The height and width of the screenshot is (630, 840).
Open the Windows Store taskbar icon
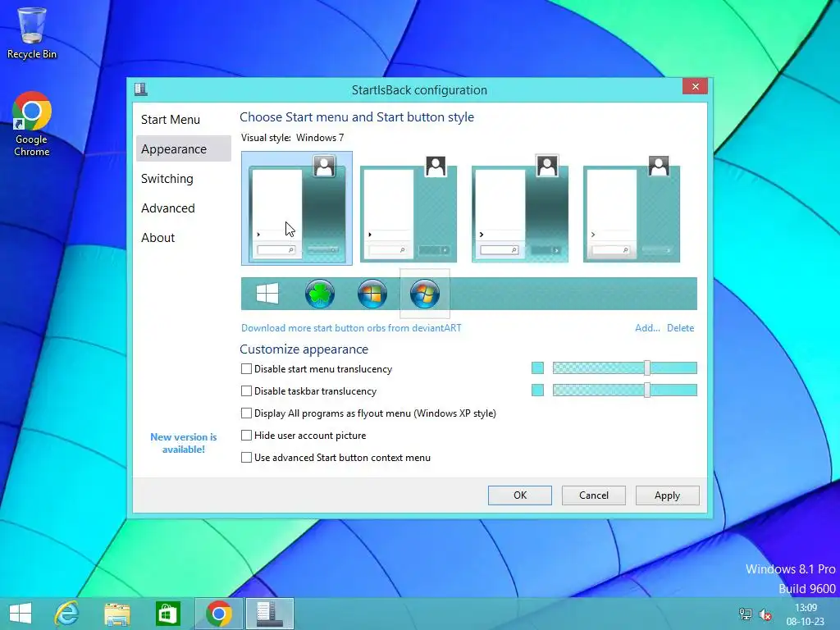tap(167, 614)
